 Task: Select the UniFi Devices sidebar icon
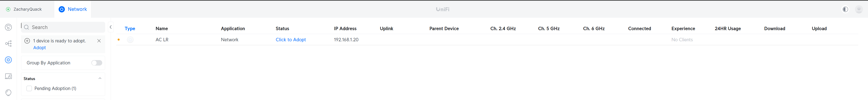coord(8,60)
